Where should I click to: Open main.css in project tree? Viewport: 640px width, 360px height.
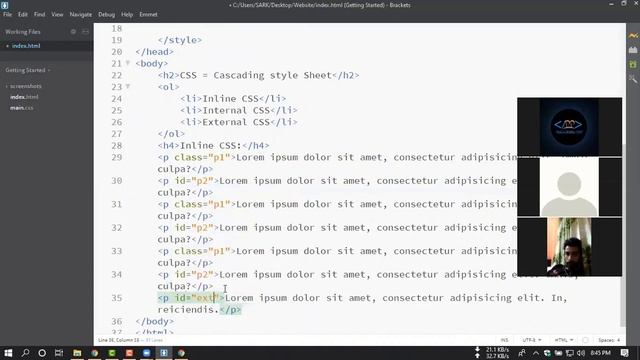[22, 108]
